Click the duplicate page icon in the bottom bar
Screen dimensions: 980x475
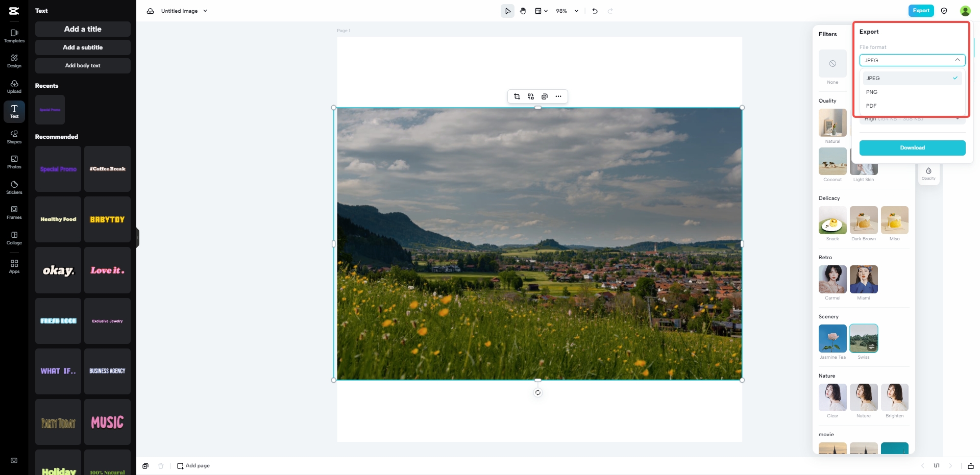145,466
